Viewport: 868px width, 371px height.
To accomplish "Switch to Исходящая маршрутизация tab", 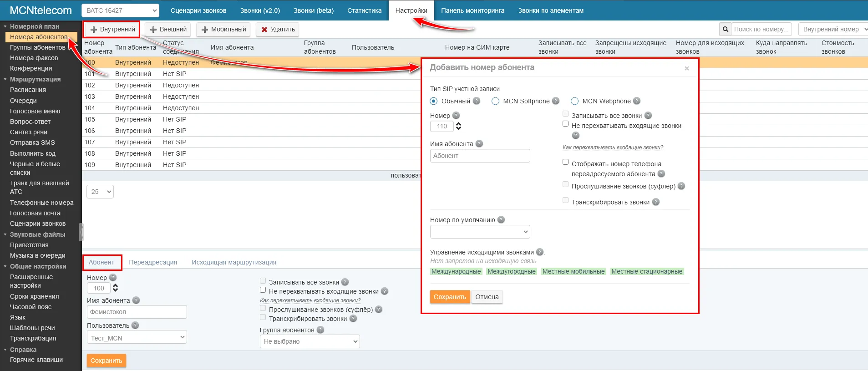I will point(234,262).
